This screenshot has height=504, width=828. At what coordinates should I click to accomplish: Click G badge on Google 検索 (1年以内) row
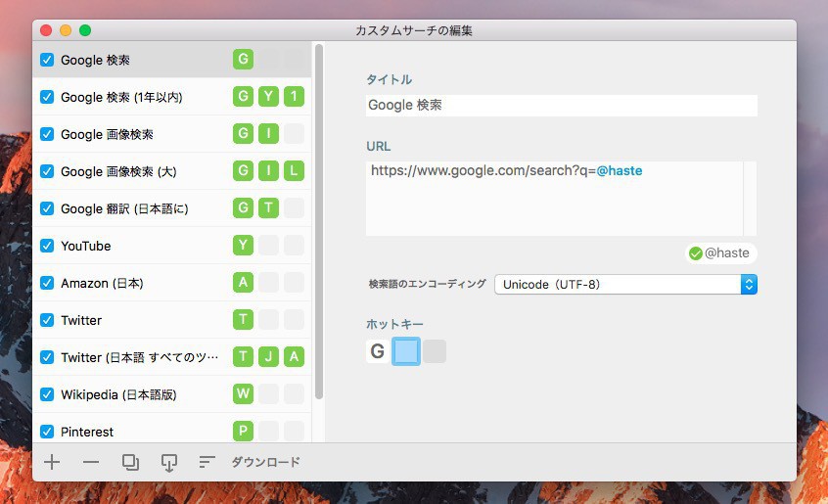(x=243, y=97)
